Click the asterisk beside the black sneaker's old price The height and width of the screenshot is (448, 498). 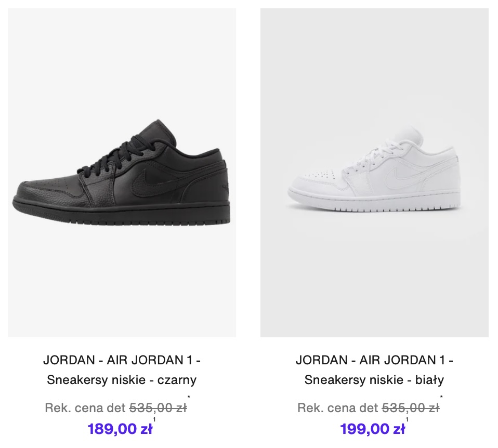(x=189, y=398)
